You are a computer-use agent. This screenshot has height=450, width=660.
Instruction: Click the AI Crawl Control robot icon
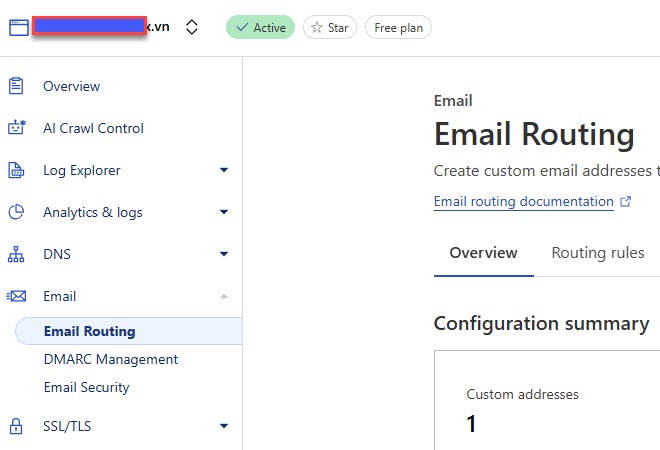(x=16, y=128)
